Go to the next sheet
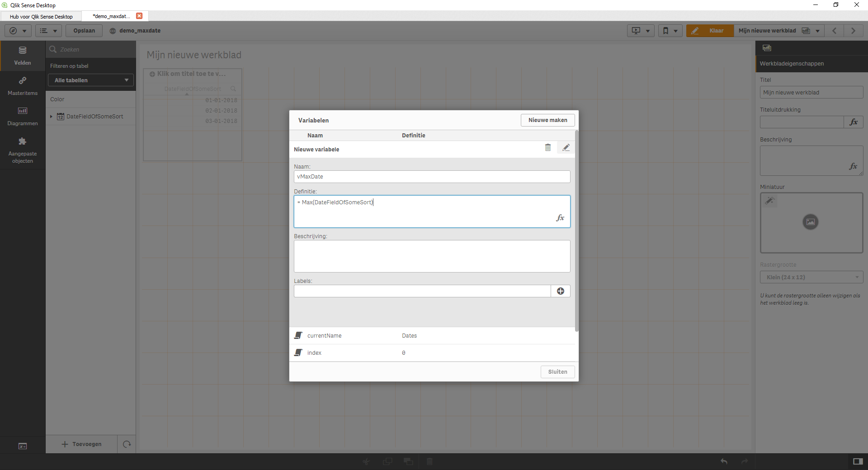Image resolution: width=868 pixels, height=470 pixels. pyautogui.click(x=854, y=31)
